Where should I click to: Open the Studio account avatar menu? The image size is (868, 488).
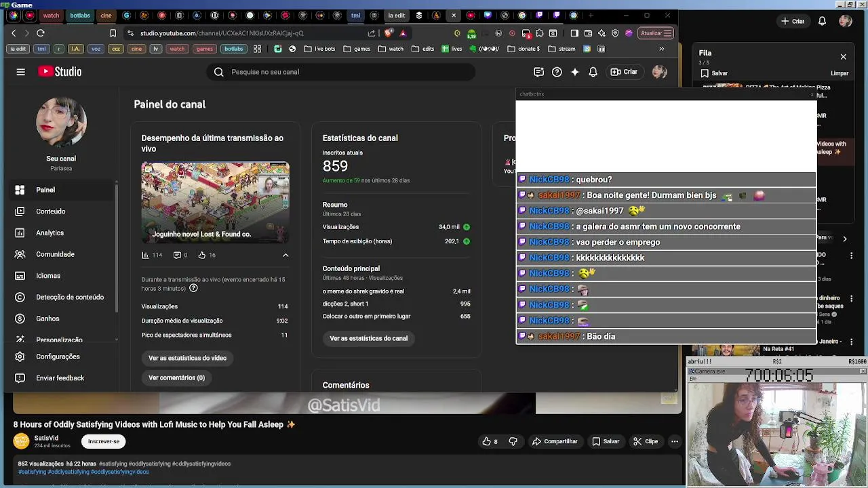tap(659, 72)
